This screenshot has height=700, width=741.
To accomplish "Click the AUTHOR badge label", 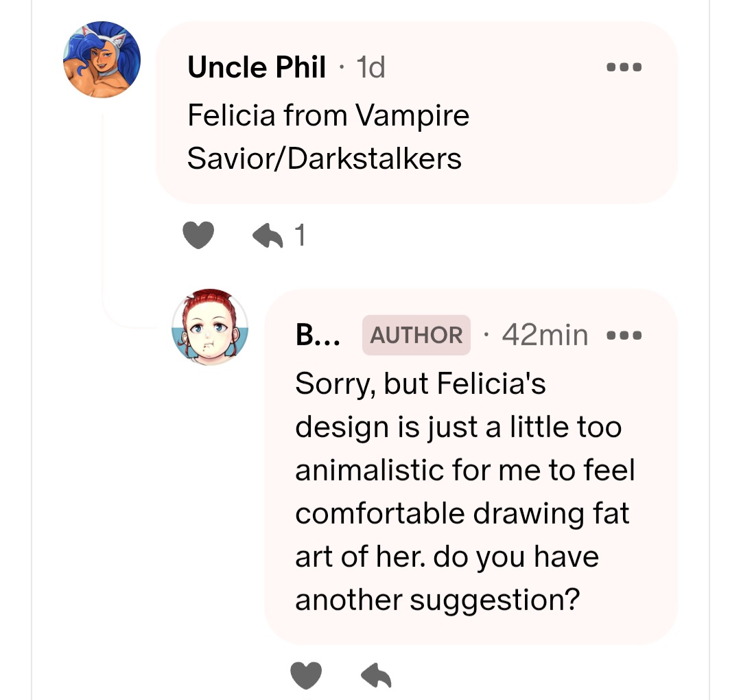I will pyautogui.click(x=416, y=335).
